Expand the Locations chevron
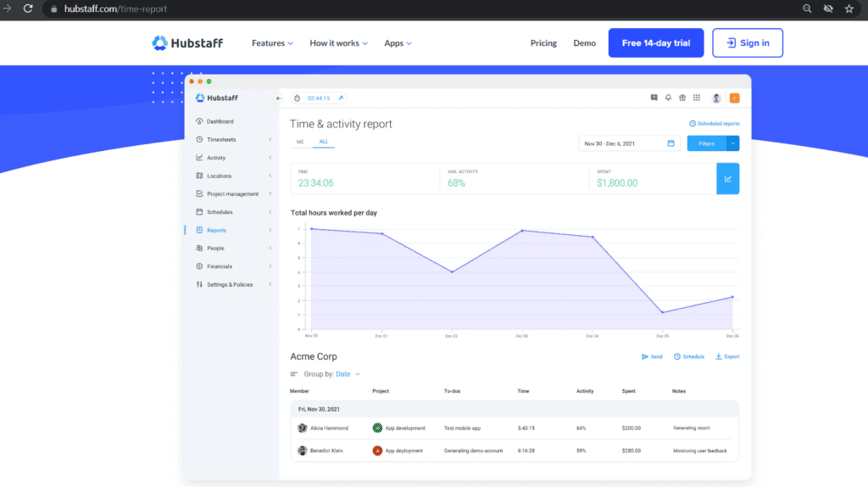The height and width of the screenshot is (487, 868). (x=270, y=176)
